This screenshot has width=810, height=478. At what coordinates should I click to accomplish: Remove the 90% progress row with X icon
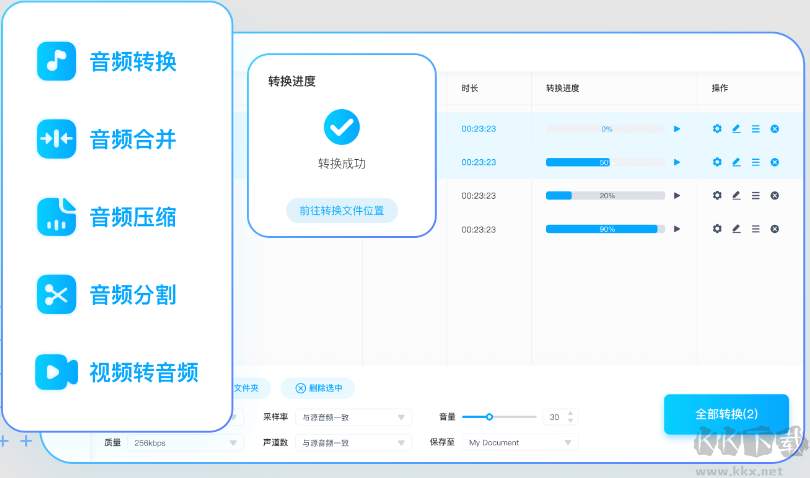click(774, 229)
